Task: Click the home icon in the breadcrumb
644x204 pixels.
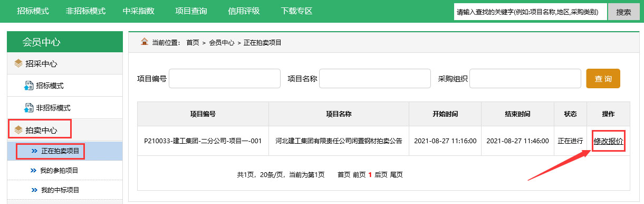Action: 144,42
